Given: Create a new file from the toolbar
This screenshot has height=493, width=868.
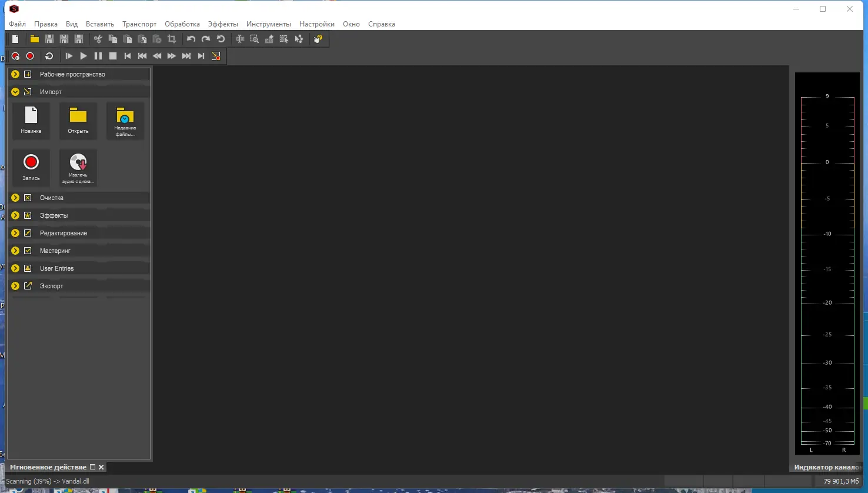Looking at the screenshot, I should (x=16, y=39).
